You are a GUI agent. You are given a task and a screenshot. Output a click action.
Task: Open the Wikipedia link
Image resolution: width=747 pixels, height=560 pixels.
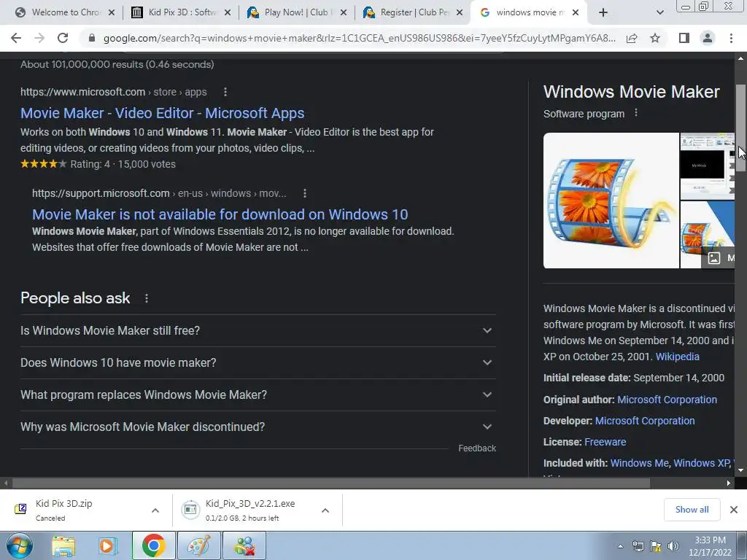coord(678,357)
